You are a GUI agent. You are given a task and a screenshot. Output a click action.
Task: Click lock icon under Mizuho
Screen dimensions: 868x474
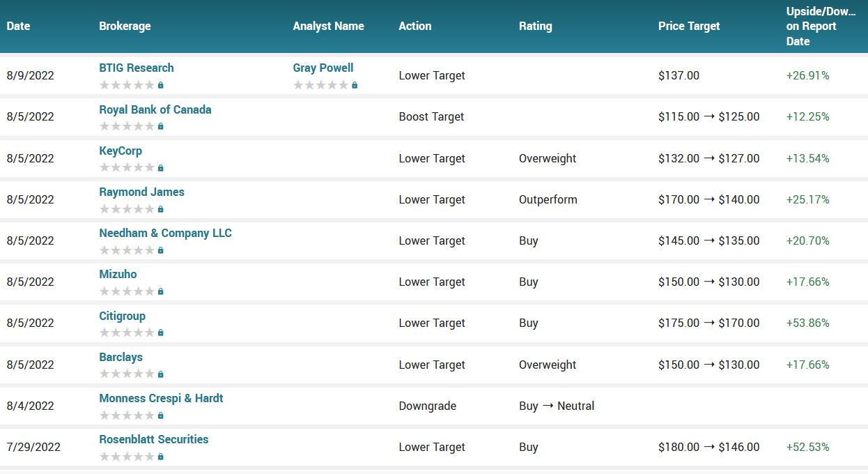161,291
